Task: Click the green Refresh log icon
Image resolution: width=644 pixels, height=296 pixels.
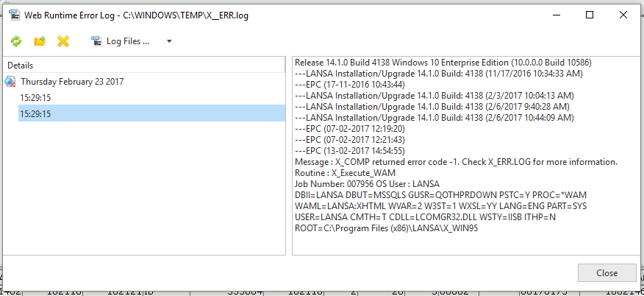Action: click(16, 41)
